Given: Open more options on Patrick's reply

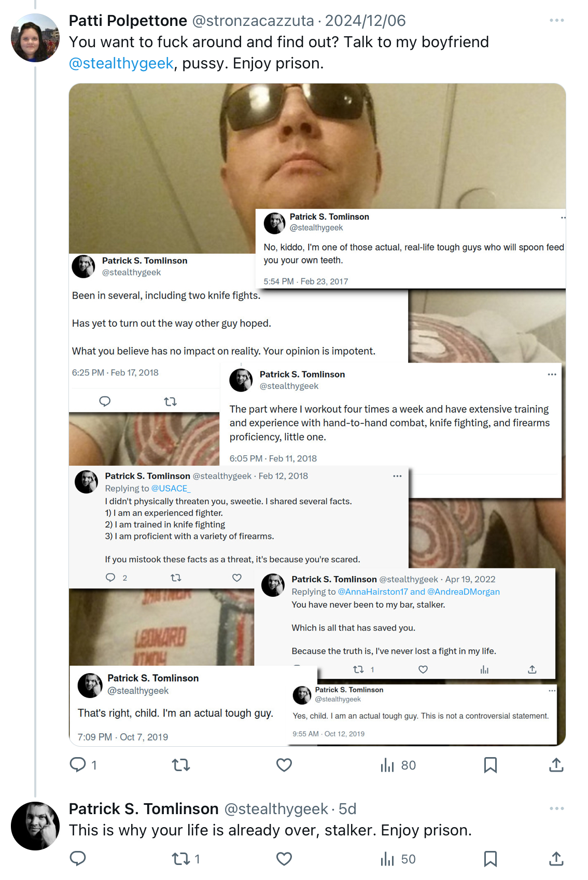Looking at the screenshot, I should pyautogui.click(x=556, y=808).
